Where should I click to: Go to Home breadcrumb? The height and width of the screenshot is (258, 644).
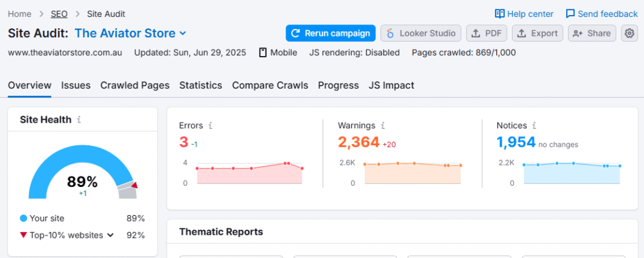(19, 14)
